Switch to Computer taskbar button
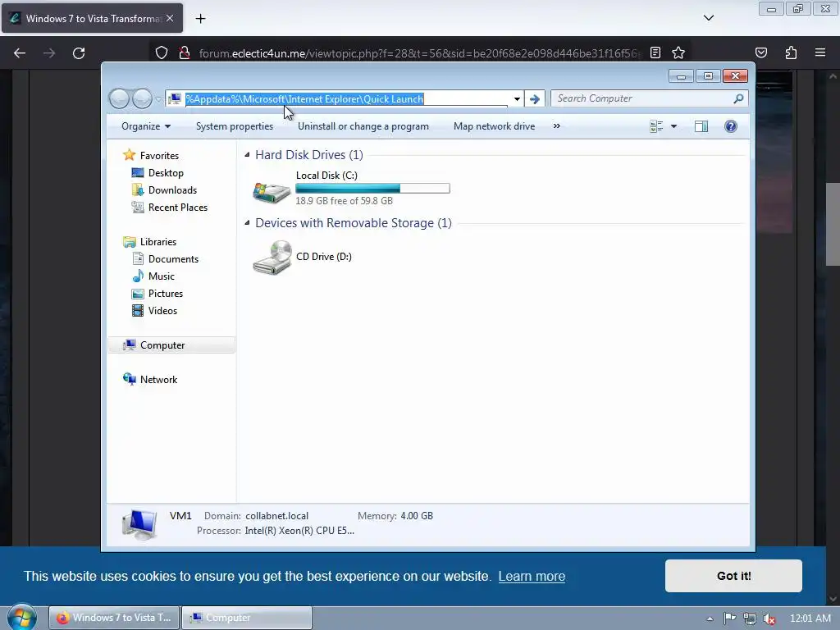Viewport: 840px width, 630px height. pyautogui.click(x=247, y=618)
